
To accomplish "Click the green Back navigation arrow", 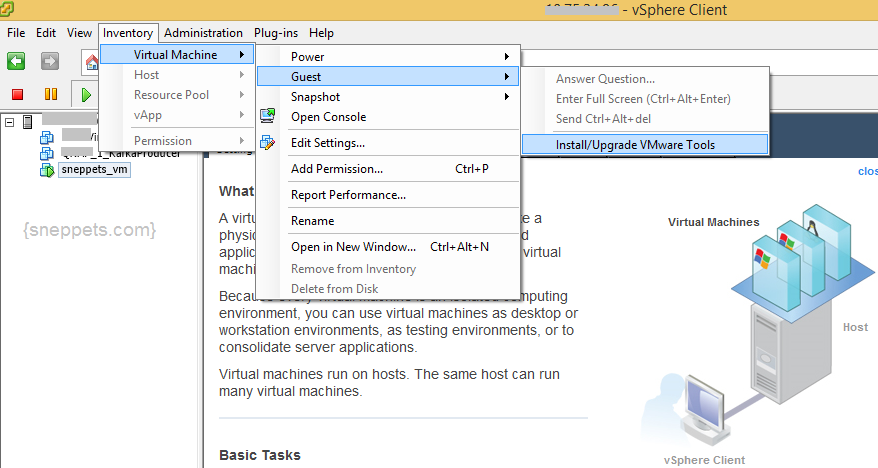I will coord(16,60).
